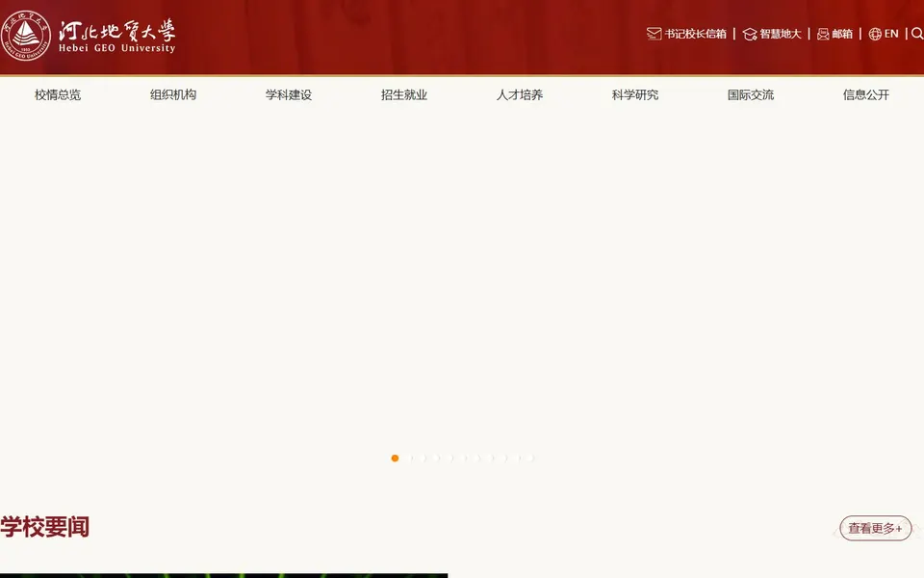This screenshot has width=924, height=578.
Task: Click the 查看更多+ button
Action: 875,528
